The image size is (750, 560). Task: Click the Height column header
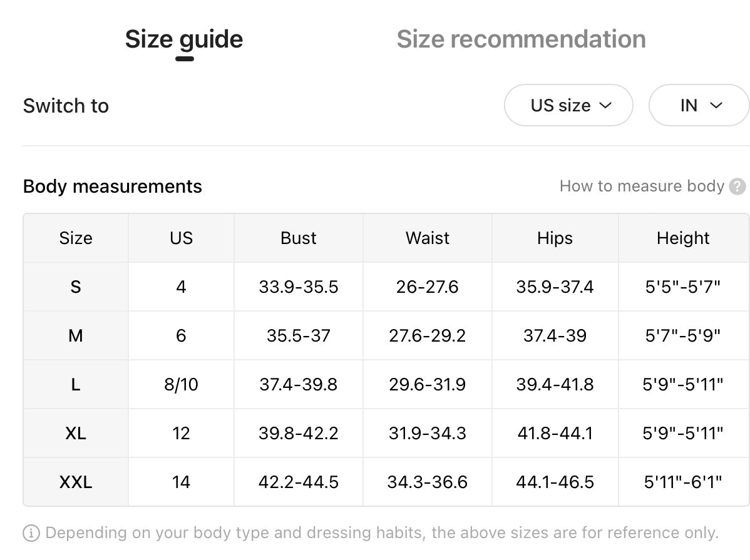click(683, 238)
